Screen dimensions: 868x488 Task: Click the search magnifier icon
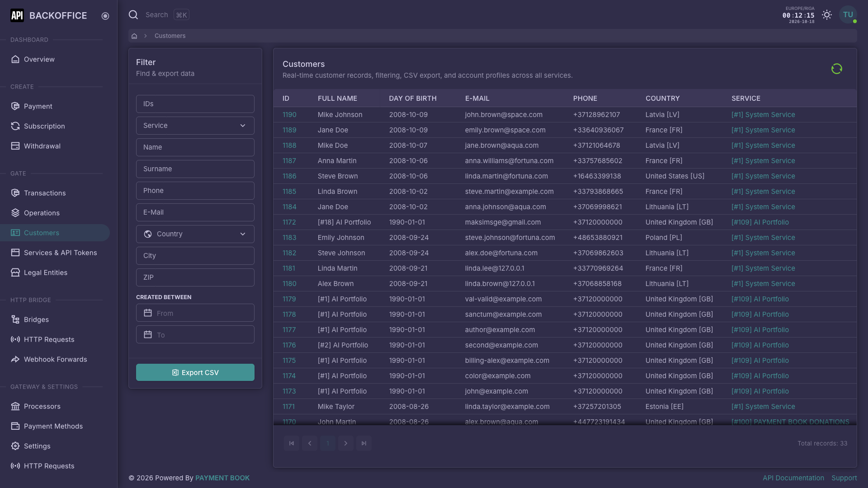(x=133, y=15)
